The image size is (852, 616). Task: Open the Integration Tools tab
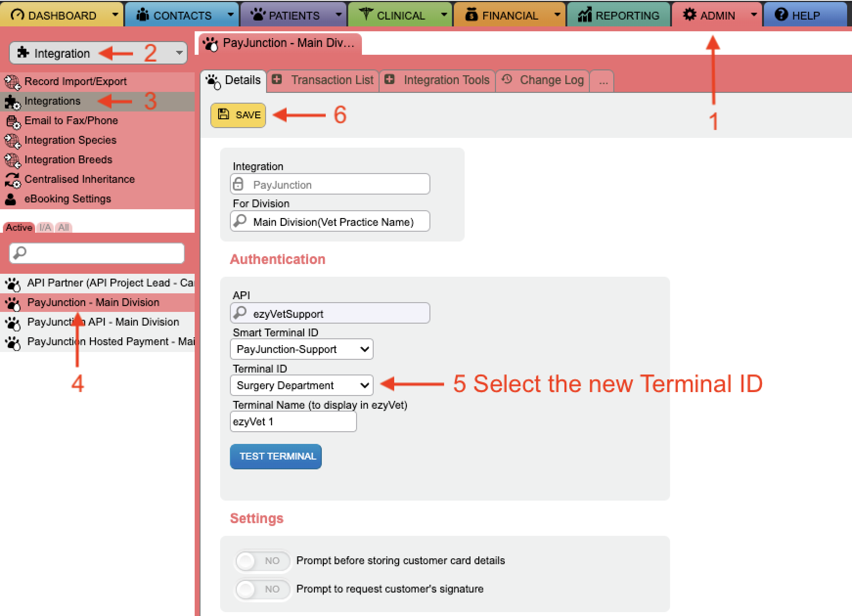437,80
